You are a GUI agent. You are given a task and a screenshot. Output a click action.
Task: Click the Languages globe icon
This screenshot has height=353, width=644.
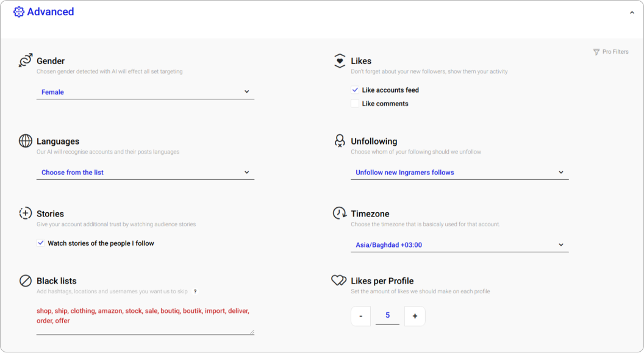coord(25,141)
